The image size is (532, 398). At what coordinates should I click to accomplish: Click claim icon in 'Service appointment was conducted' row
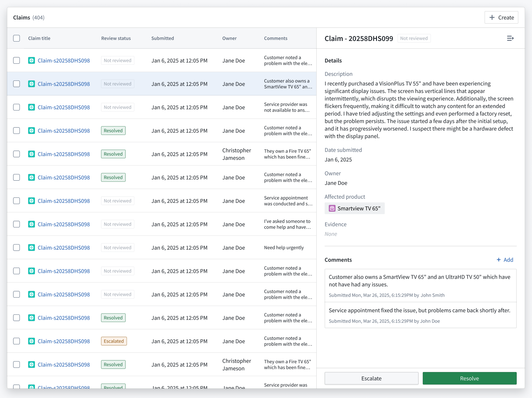(31, 201)
